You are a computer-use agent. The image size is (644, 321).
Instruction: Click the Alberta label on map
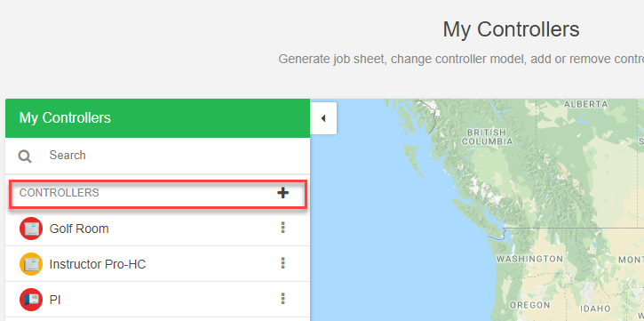tap(585, 104)
